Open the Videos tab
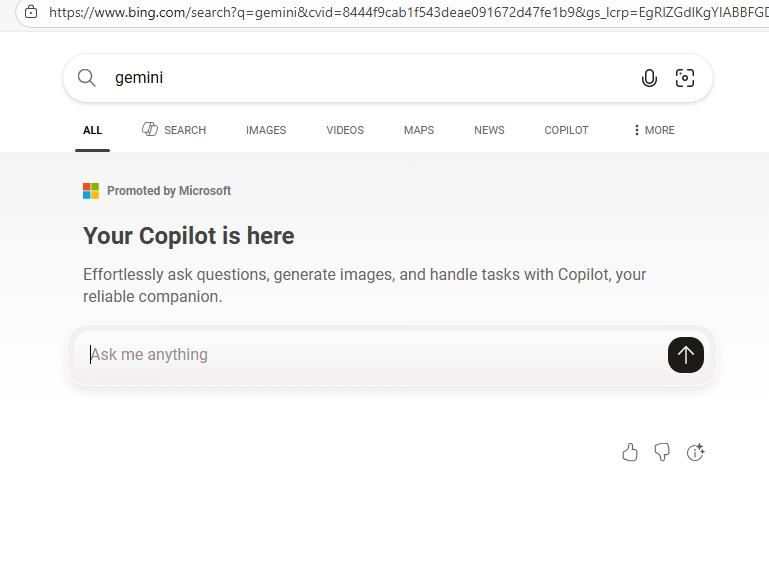 pyautogui.click(x=345, y=130)
